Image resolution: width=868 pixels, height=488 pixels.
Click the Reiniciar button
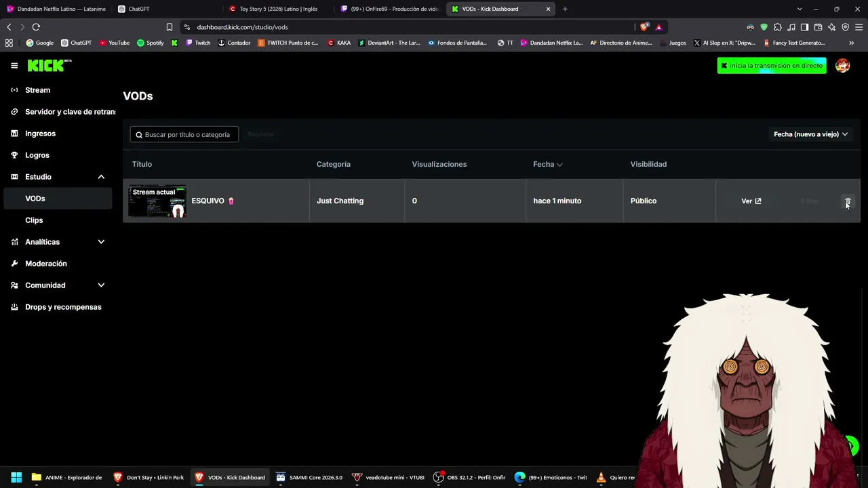click(x=260, y=134)
